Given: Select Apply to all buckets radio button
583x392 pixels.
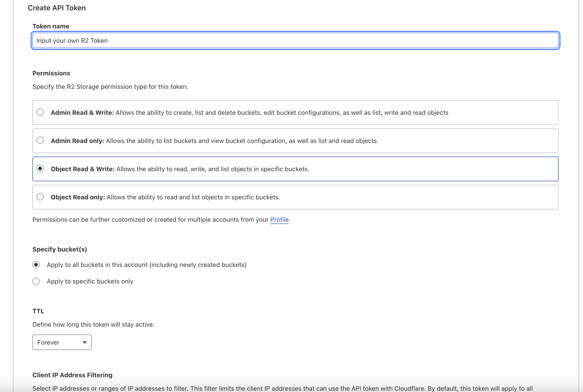Looking at the screenshot, I should coord(36,265).
